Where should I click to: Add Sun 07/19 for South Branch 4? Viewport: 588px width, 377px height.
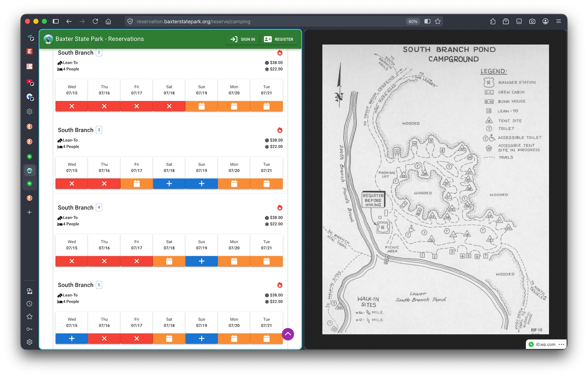point(201,261)
